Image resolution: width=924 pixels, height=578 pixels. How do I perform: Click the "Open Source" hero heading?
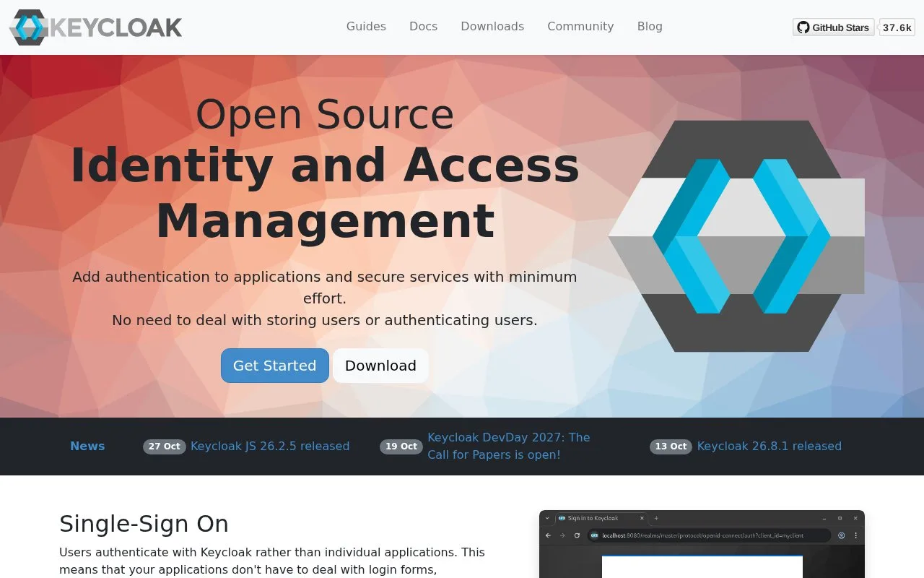pos(325,114)
